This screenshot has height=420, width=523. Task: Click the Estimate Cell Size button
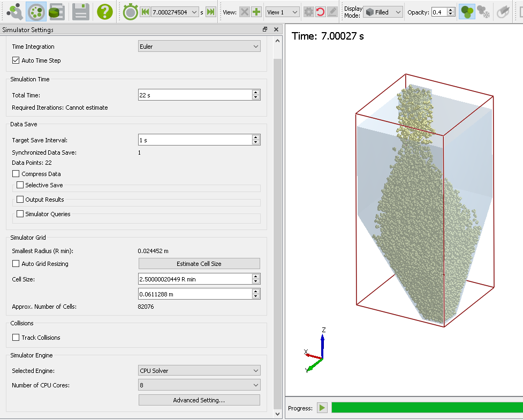tap(199, 263)
